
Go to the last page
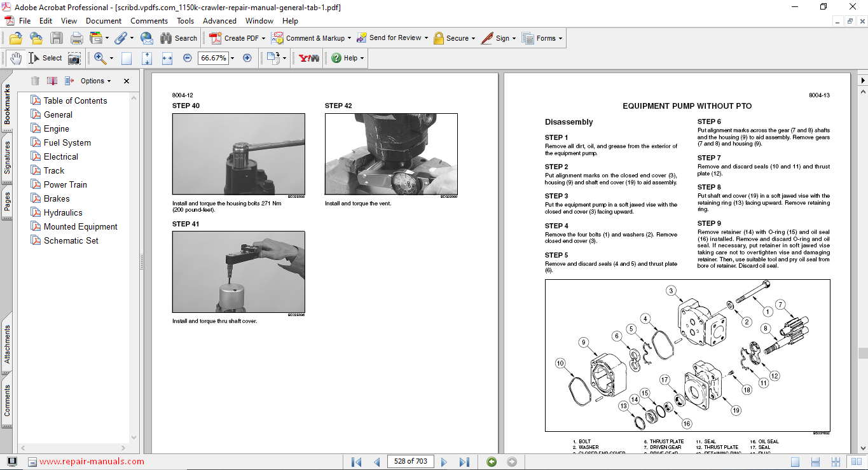point(464,462)
